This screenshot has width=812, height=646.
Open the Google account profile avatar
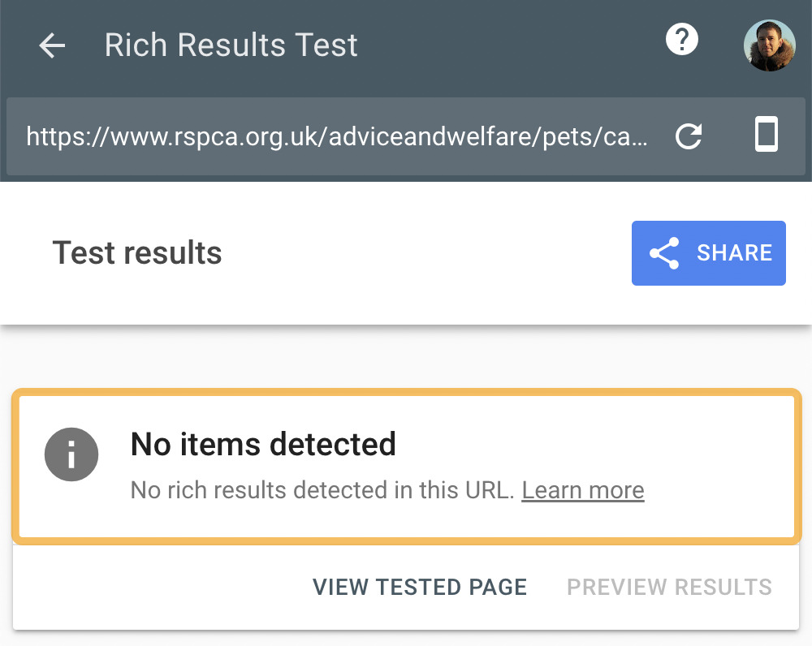[x=769, y=45]
